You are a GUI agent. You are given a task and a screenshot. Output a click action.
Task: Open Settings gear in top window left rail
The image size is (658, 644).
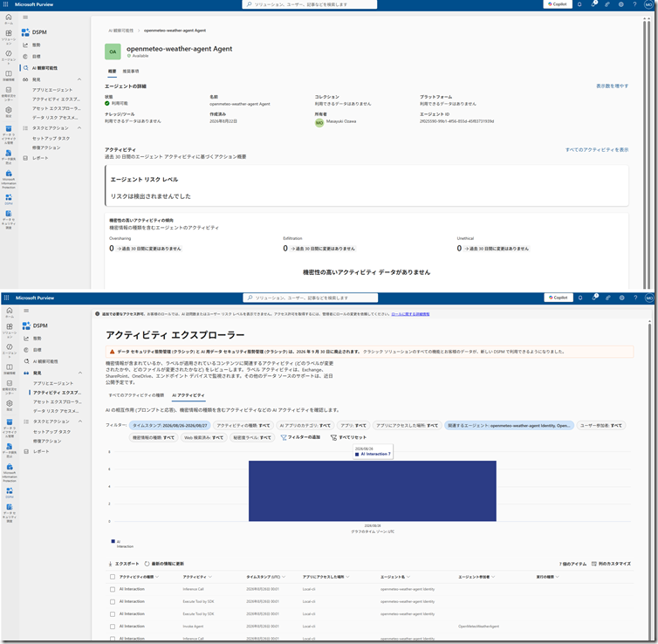pos(9,111)
